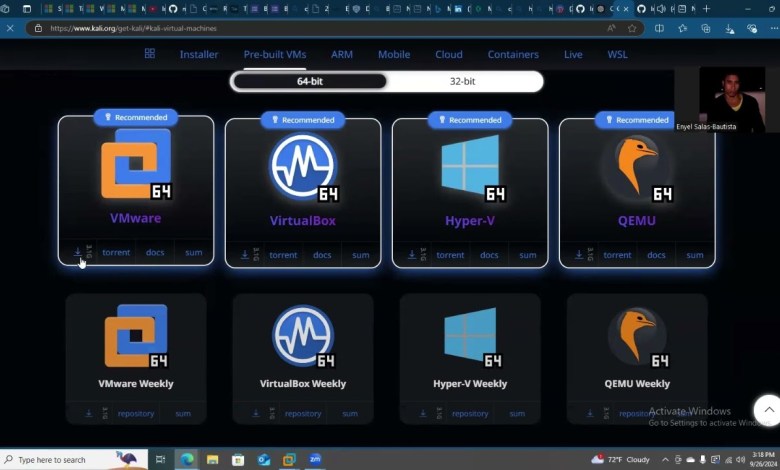Click the QEMU docs link

[656, 255]
